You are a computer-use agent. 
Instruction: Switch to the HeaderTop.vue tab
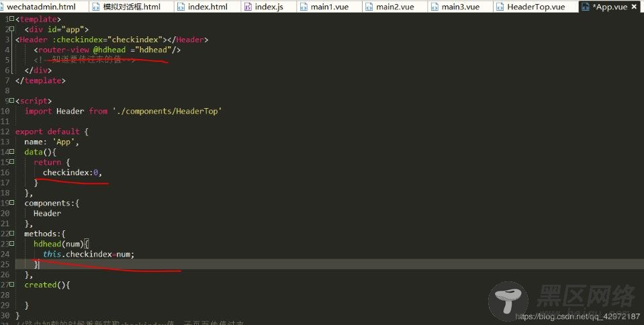(x=536, y=7)
